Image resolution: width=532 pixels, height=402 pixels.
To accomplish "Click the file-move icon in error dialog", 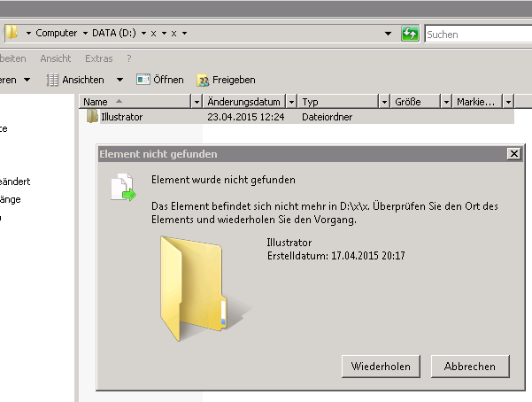I will click(x=122, y=187).
